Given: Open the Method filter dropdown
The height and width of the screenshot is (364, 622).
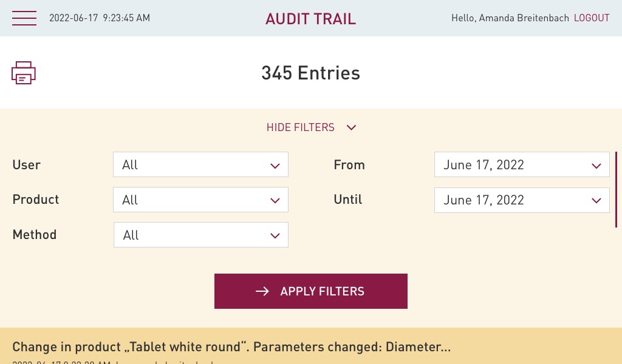Looking at the screenshot, I should [x=200, y=235].
